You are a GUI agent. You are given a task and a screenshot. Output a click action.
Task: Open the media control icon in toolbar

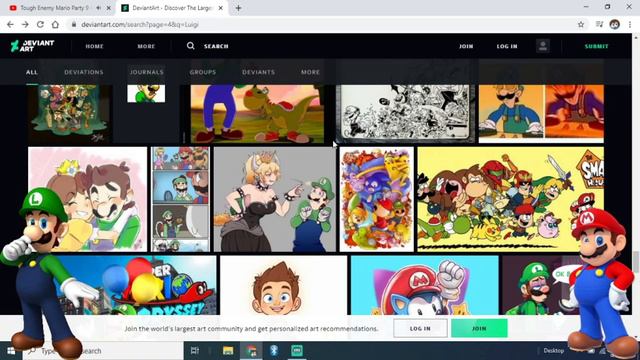[x=599, y=24]
